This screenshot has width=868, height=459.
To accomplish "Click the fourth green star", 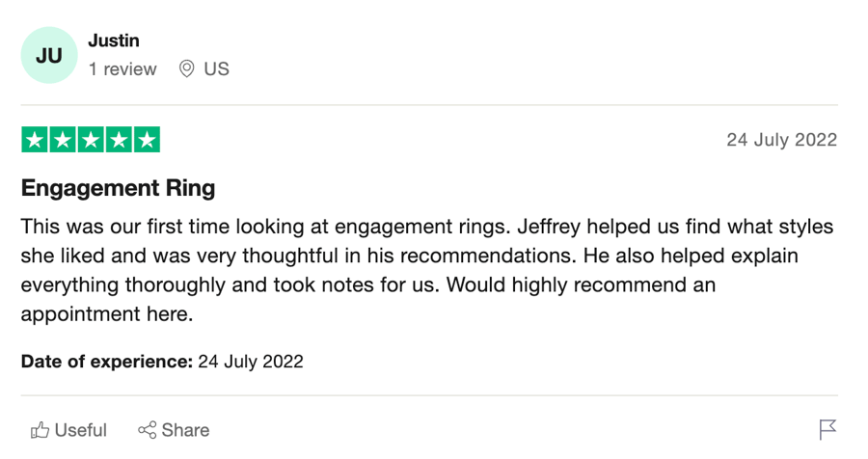I will 119,140.
